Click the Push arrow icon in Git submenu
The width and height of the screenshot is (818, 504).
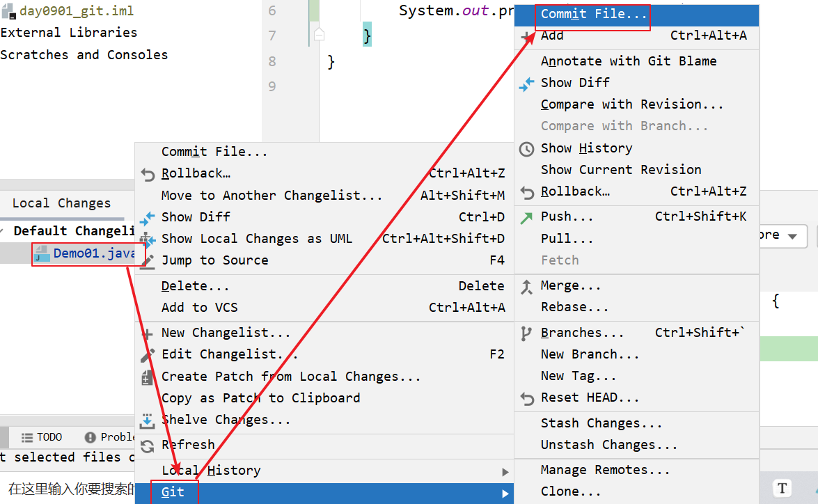click(527, 217)
